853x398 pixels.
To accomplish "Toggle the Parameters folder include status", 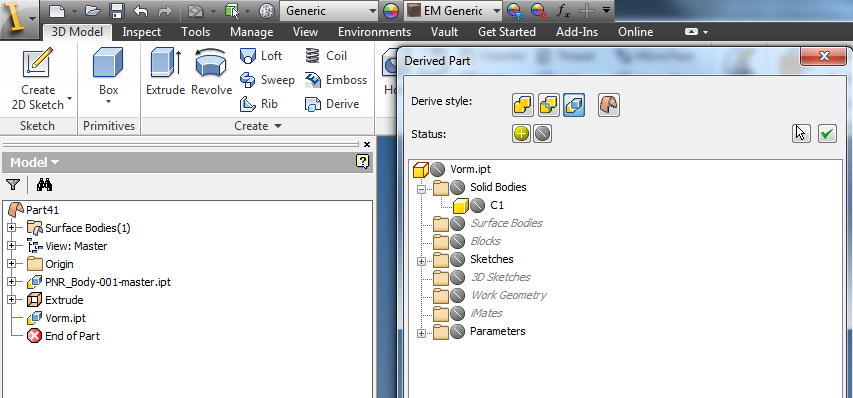I will pyautogui.click(x=458, y=331).
